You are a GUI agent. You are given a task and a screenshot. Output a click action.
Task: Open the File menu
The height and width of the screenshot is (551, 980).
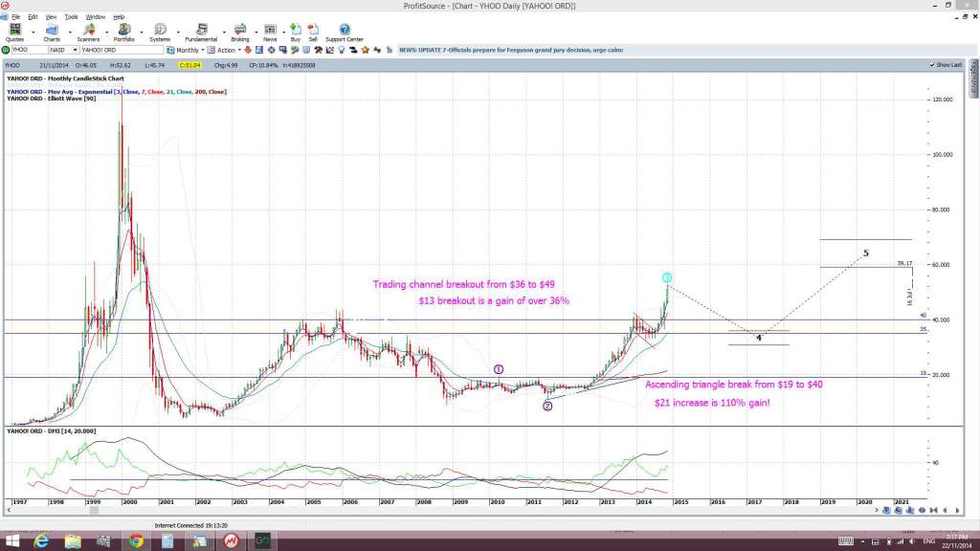15,17
